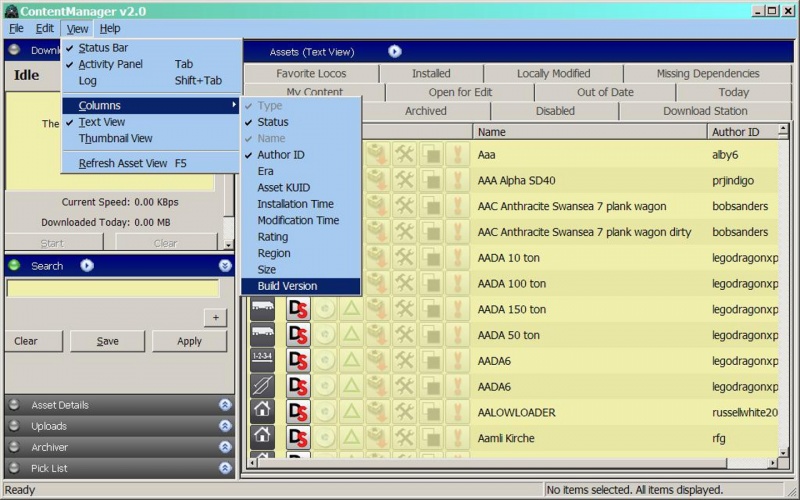This screenshot has width=800, height=500.
Task: Click the green status circle beside Search
Action: point(14,265)
